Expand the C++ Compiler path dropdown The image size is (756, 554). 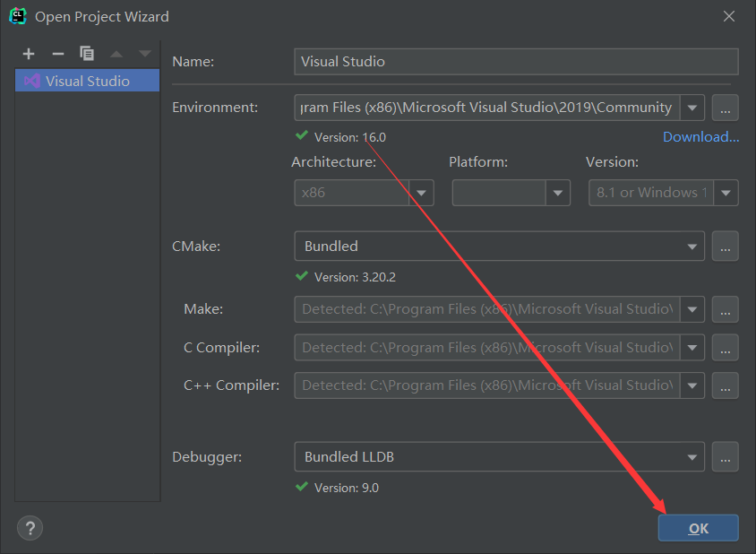(x=692, y=385)
